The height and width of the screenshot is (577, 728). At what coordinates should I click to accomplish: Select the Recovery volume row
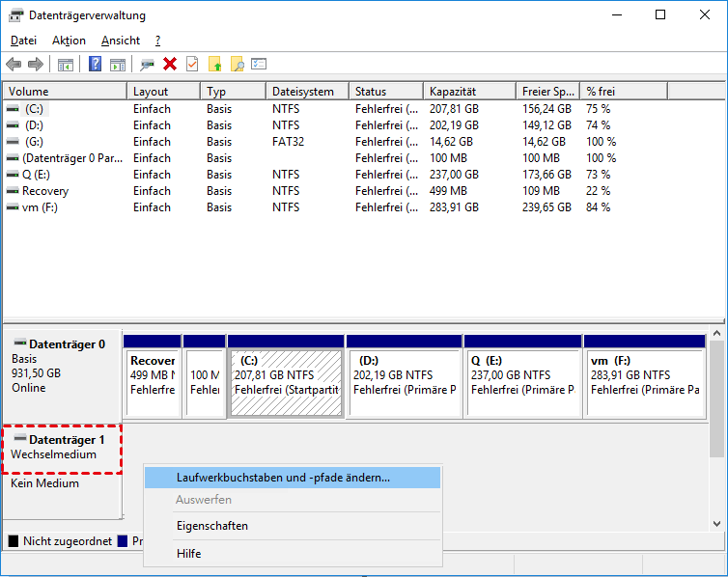tap(45, 191)
